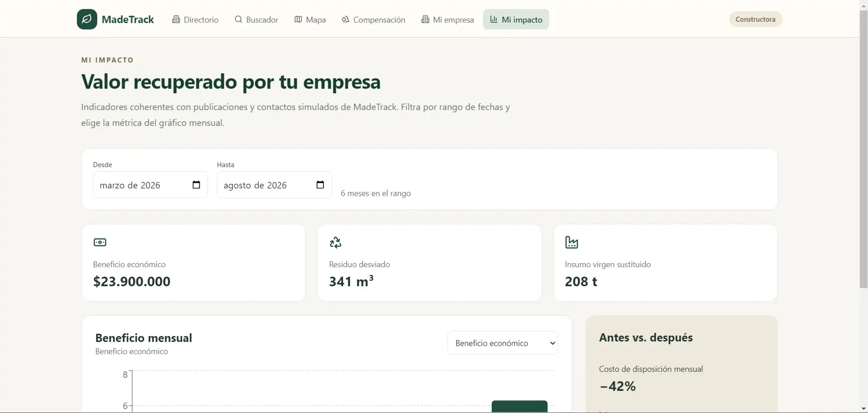Click the Directorio building icon
Viewport: 868px width, 413px height.
pos(176,20)
